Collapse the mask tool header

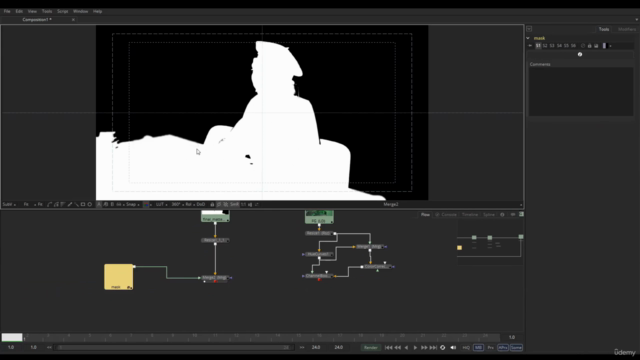(528, 38)
